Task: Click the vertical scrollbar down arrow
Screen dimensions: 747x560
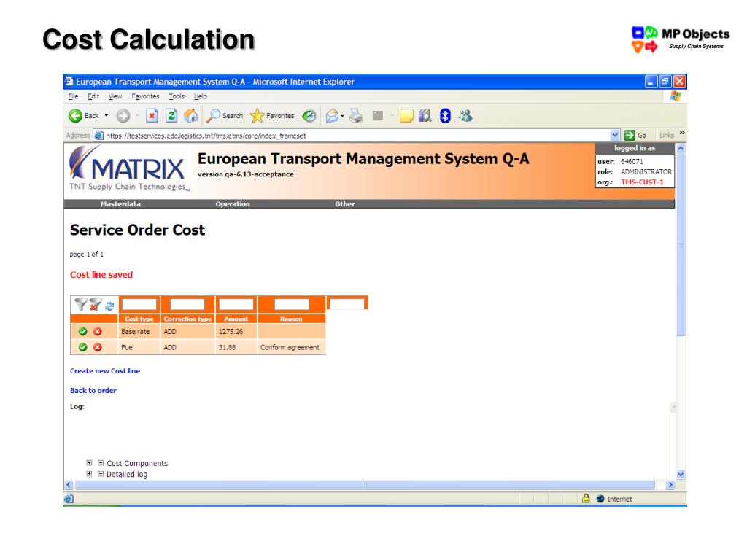Action: point(681,474)
